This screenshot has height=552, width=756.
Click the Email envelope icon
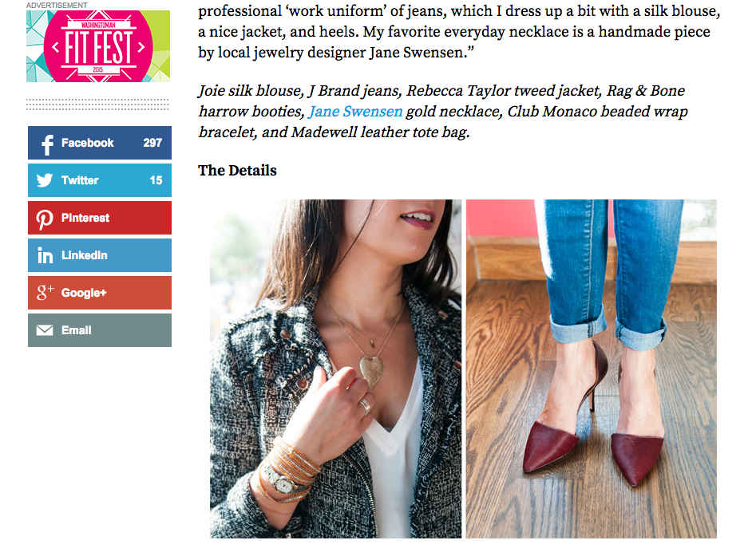click(x=45, y=330)
